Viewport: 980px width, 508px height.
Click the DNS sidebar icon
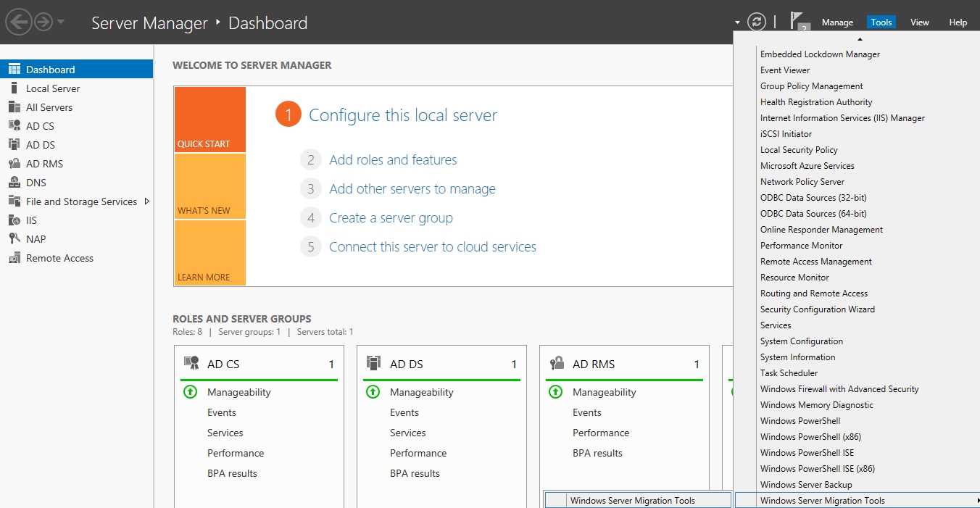tap(14, 183)
